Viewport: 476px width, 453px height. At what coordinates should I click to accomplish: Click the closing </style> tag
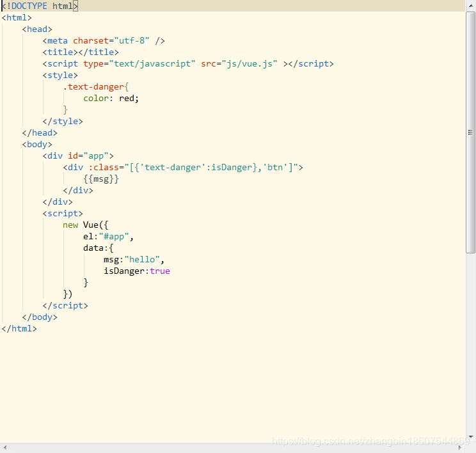coord(63,122)
